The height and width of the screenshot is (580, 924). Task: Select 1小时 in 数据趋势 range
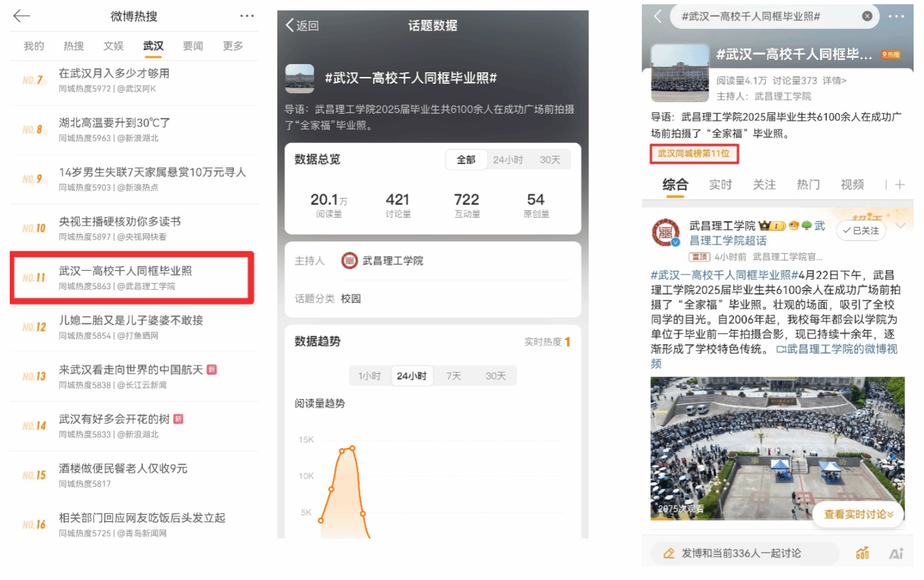[x=369, y=376]
